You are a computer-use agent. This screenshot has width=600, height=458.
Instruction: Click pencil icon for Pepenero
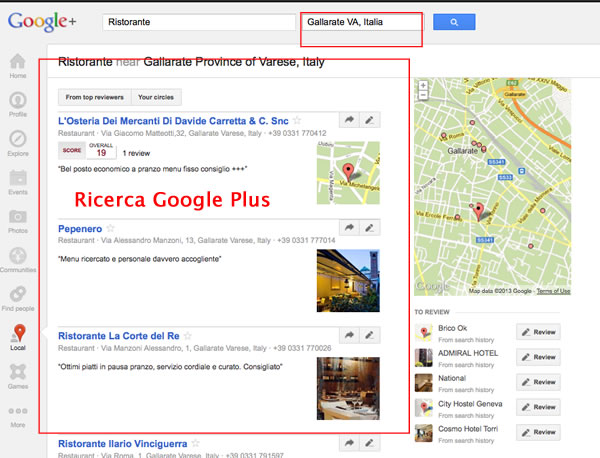[370, 228]
